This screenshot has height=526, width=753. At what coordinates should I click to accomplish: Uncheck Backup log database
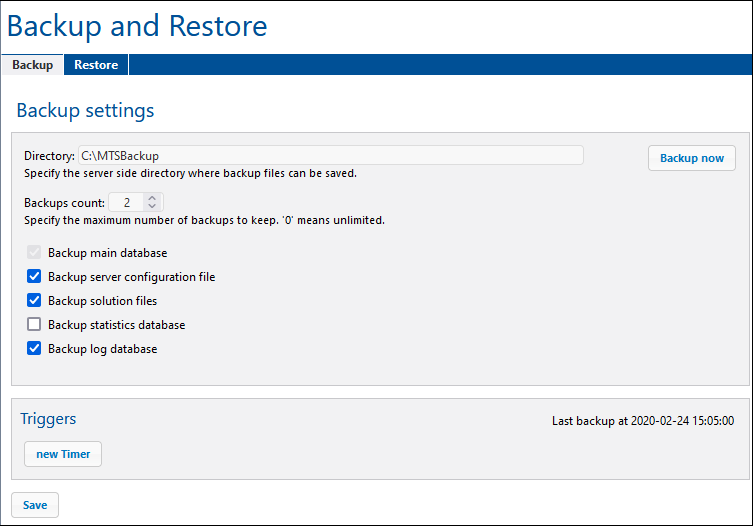(34, 348)
